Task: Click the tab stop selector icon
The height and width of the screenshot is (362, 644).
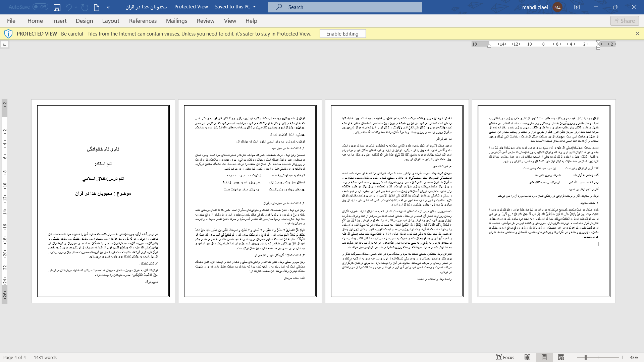Action: (x=5, y=45)
